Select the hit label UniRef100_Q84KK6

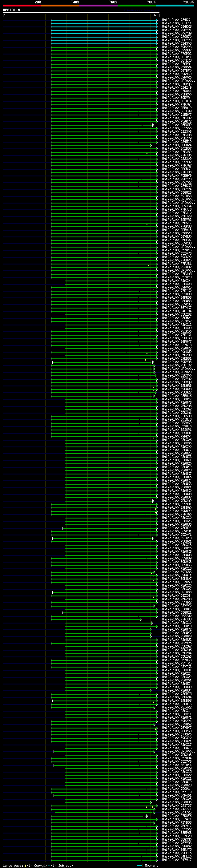point(177,26)
